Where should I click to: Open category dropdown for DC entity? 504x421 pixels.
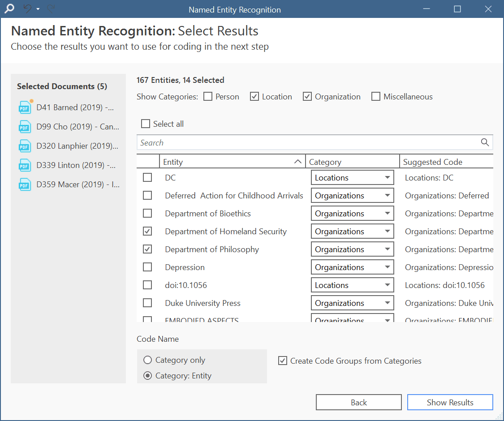352,177
